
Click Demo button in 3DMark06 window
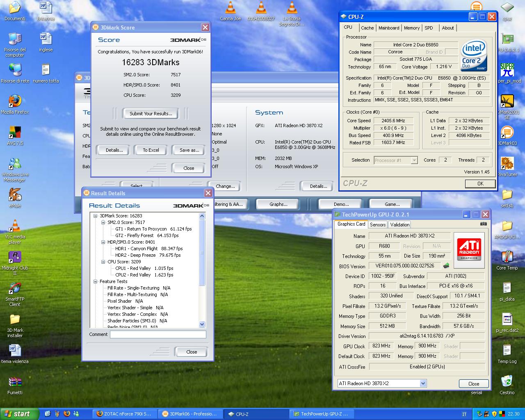pyautogui.click(x=341, y=204)
